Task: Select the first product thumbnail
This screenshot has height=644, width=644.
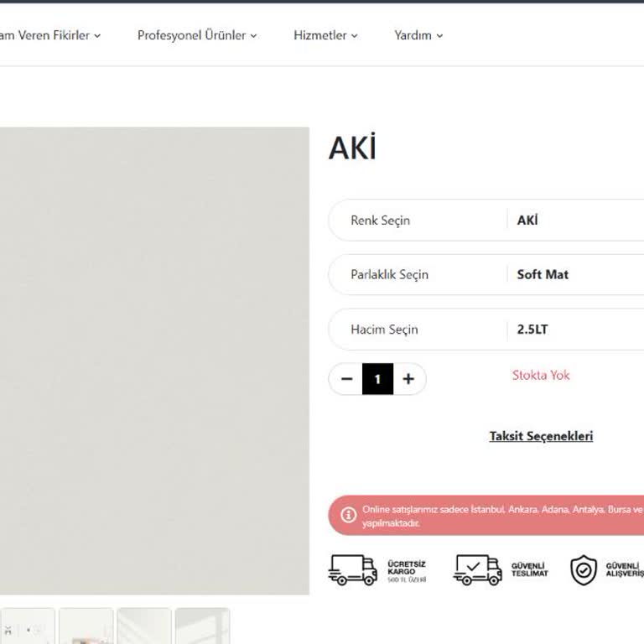Action: tap(27, 626)
